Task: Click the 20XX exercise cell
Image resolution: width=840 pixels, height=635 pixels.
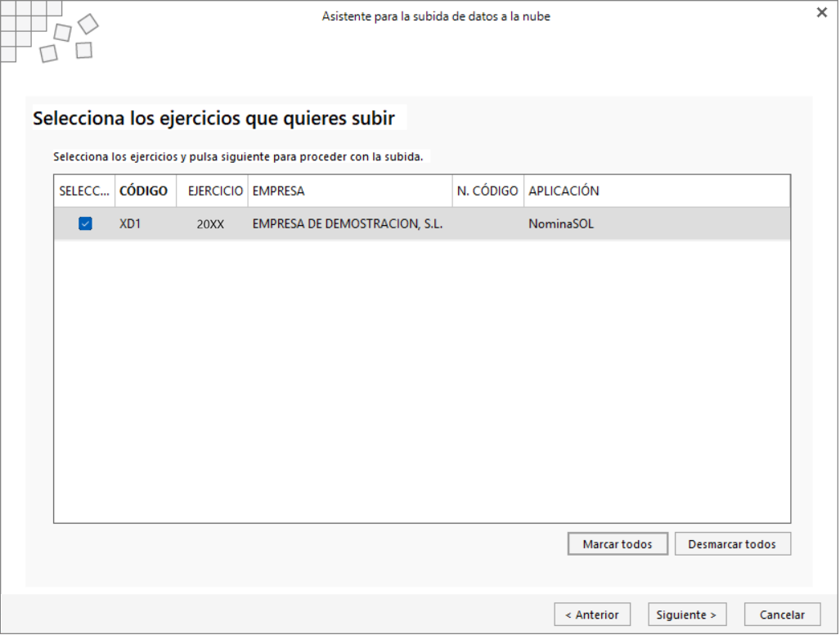Action: 210,224
